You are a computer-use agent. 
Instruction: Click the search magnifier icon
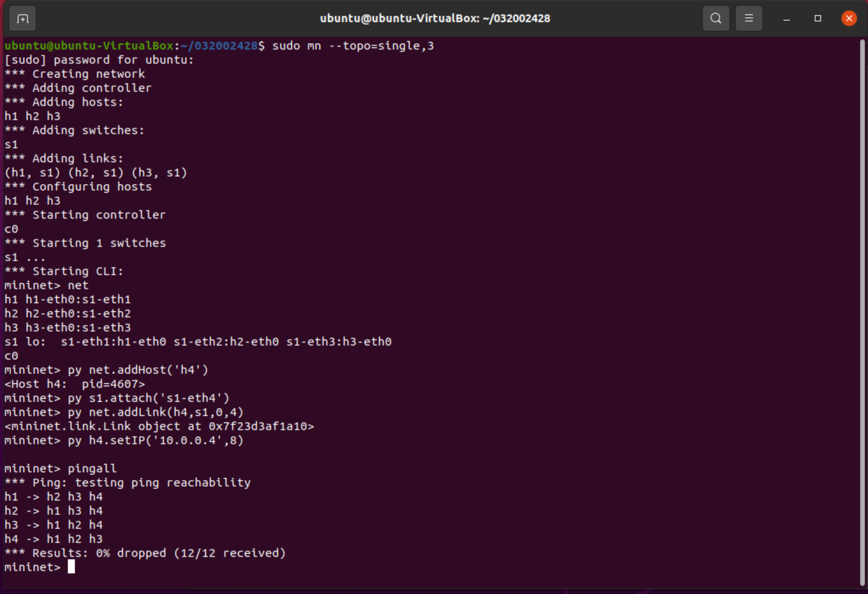coord(716,18)
